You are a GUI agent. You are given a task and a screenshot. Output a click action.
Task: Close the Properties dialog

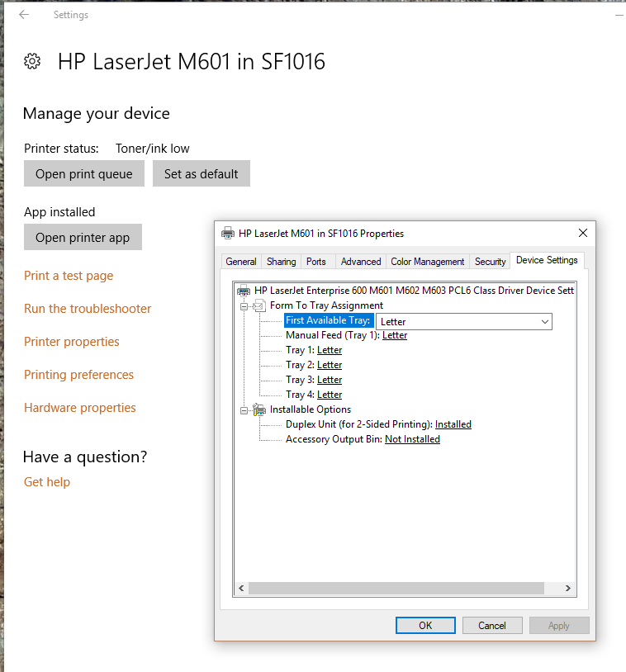click(x=583, y=233)
